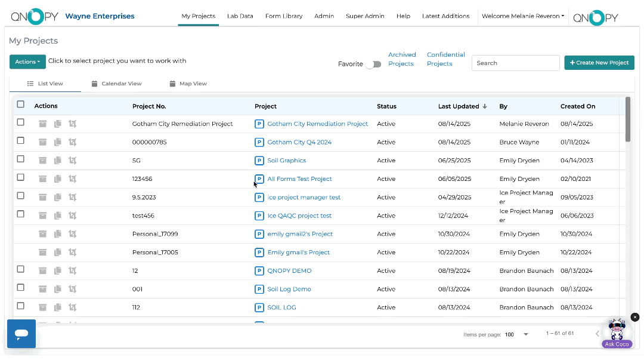Open Confidential Projects link
Viewport: 644px width, 363px height.
445,59
